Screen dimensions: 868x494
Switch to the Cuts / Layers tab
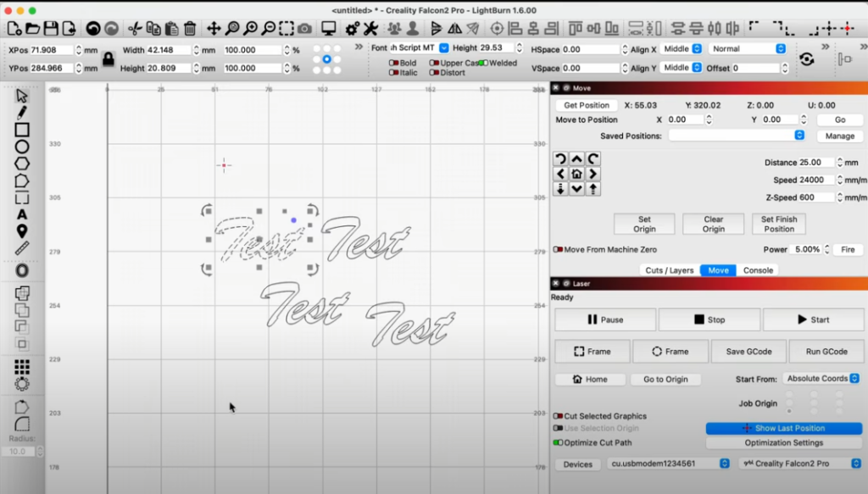click(x=669, y=270)
